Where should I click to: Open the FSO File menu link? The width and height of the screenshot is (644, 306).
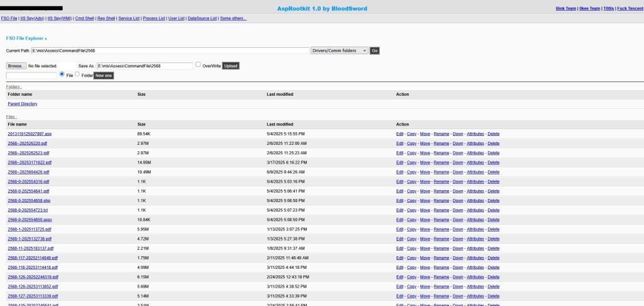pos(9,18)
